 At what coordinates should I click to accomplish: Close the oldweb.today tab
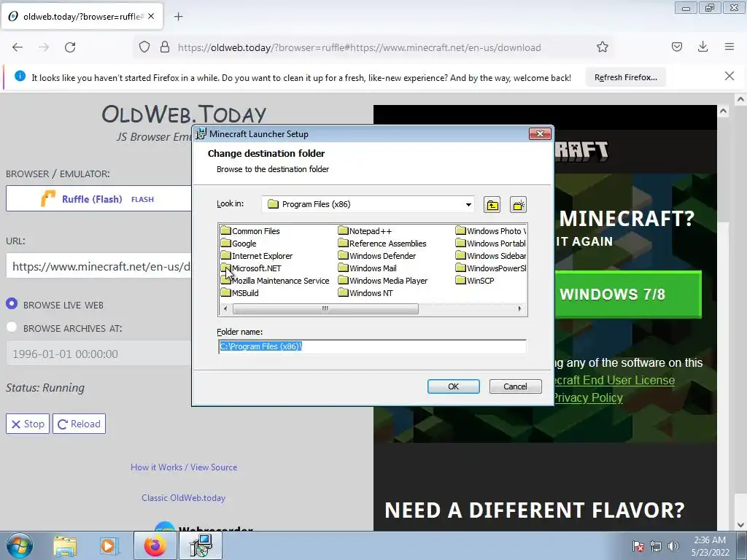pos(151,16)
